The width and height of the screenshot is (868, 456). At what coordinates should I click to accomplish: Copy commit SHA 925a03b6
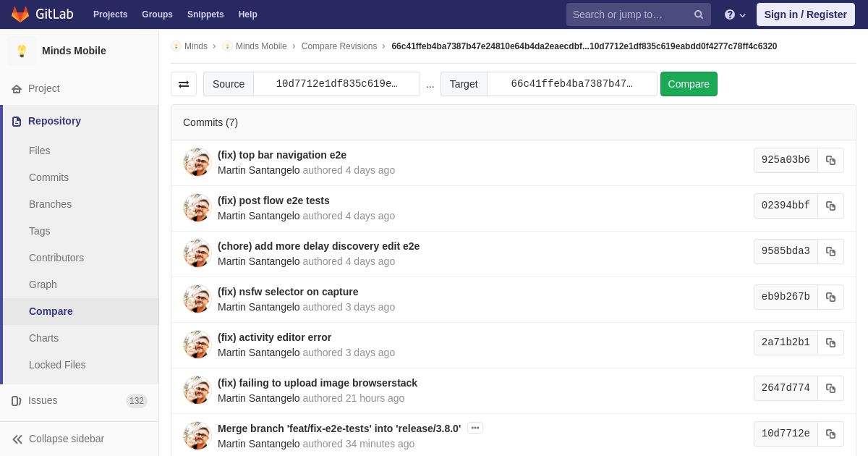point(830,161)
